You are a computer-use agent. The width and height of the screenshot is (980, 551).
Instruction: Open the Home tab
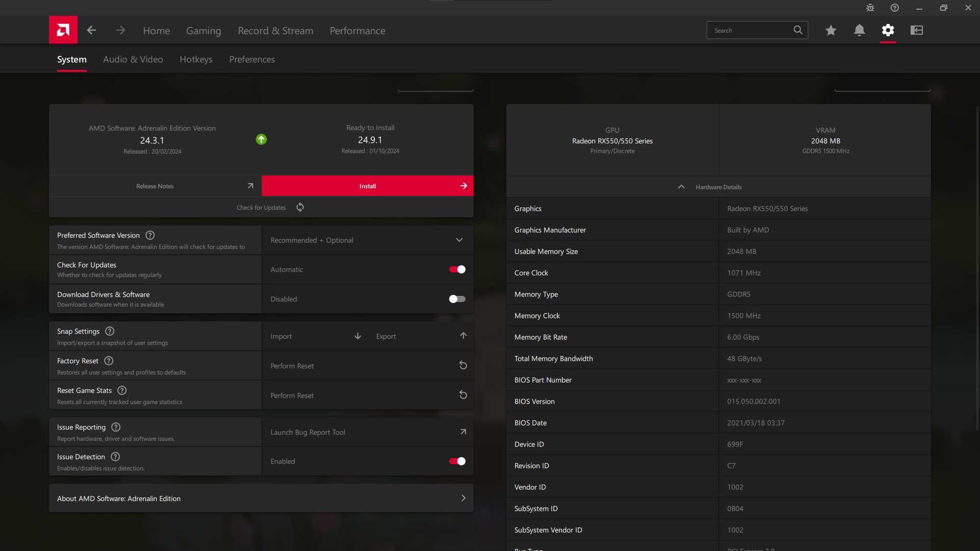pyautogui.click(x=157, y=31)
